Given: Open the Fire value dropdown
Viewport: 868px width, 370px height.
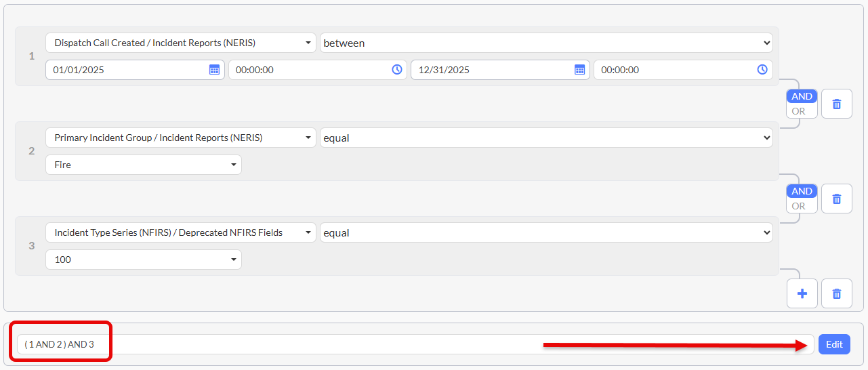Looking at the screenshot, I should click(x=144, y=165).
